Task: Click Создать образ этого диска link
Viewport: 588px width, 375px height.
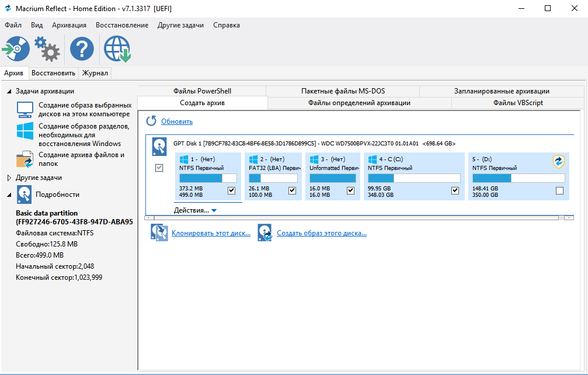Action: [322, 233]
